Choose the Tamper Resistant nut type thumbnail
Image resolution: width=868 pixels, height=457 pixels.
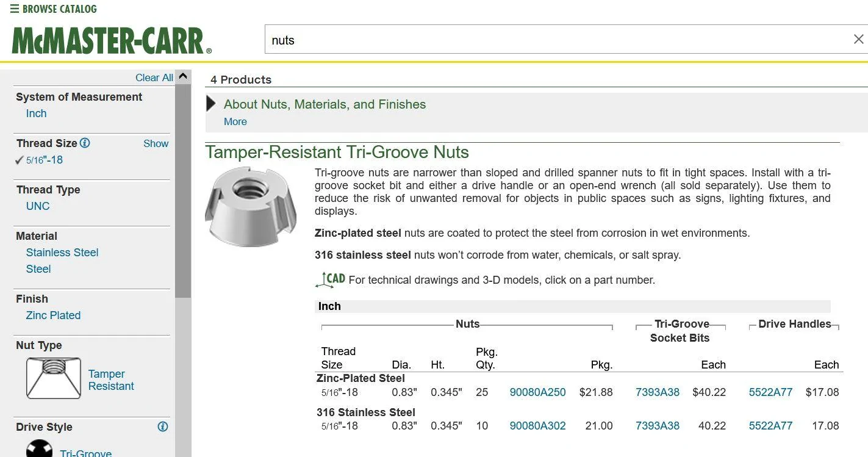pyautogui.click(x=54, y=378)
